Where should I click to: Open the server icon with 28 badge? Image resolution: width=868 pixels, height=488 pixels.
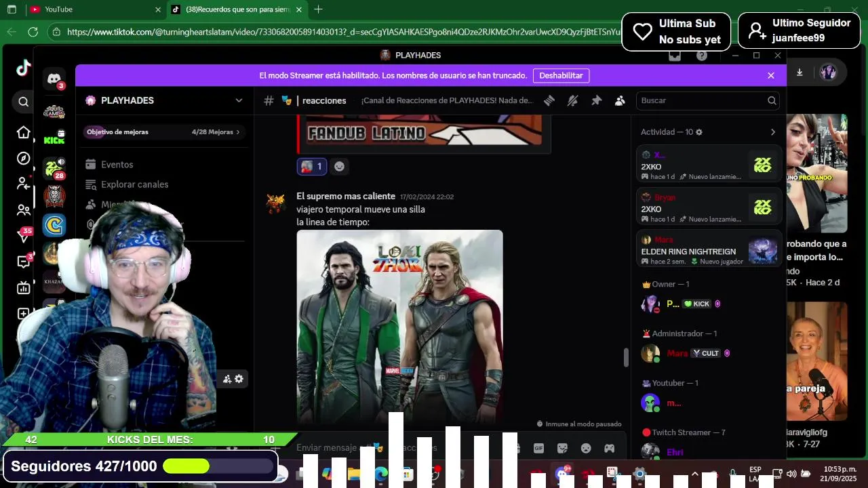(x=54, y=168)
